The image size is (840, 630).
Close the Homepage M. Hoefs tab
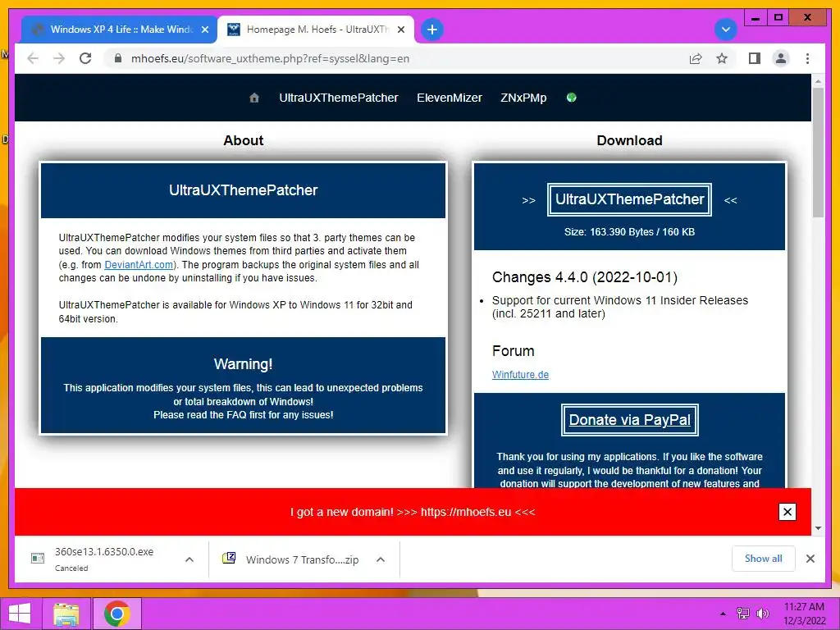(400, 30)
